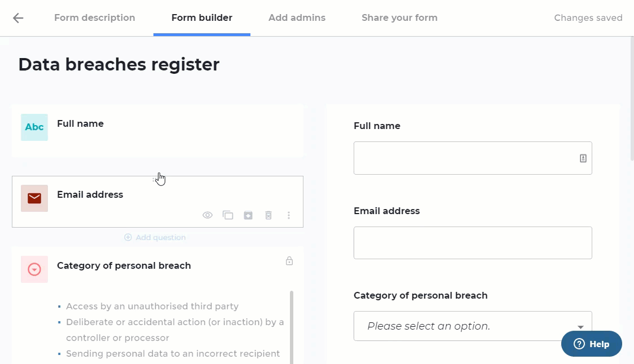Duplicate the Email address question
This screenshot has height=364, width=634.
point(228,215)
